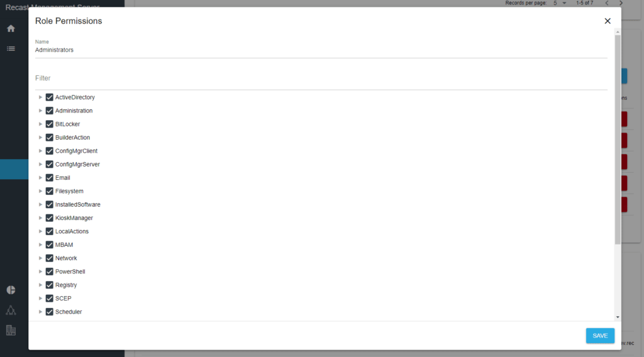644x357 pixels.
Task: Open the building icon in sidebar
Action: pos(11,330)
